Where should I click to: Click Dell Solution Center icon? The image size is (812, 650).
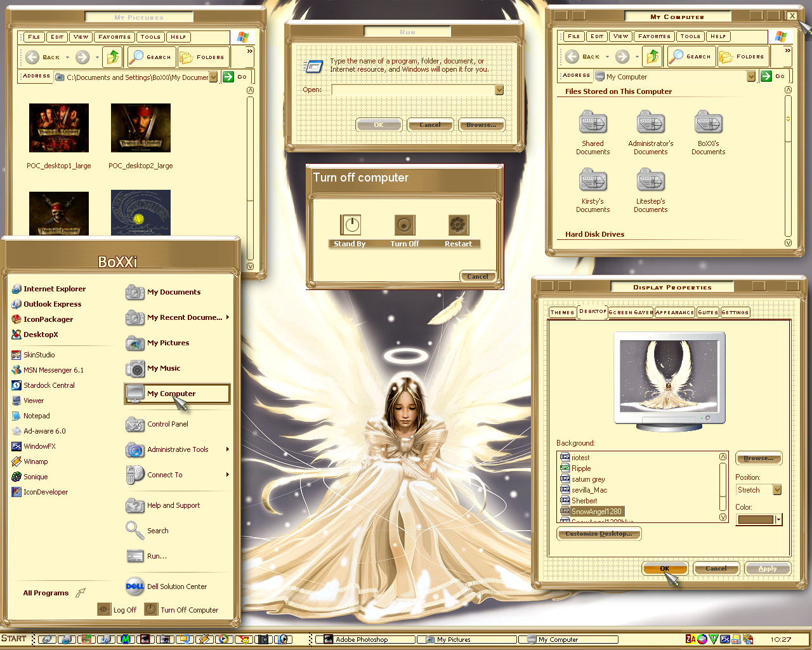134,587
